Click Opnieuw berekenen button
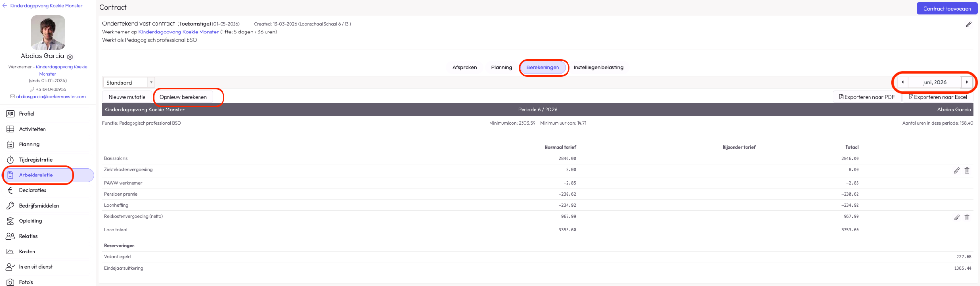 point(183,97)
